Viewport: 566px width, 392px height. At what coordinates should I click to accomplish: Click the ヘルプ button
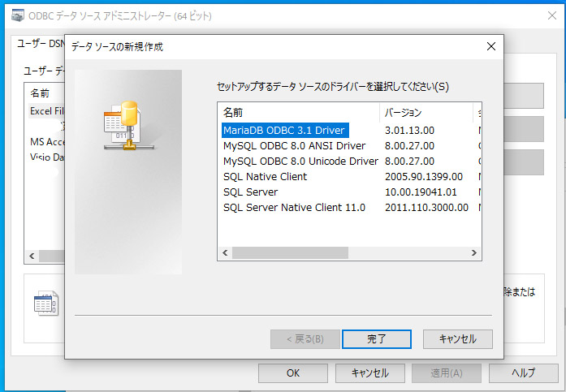[524, 373]
